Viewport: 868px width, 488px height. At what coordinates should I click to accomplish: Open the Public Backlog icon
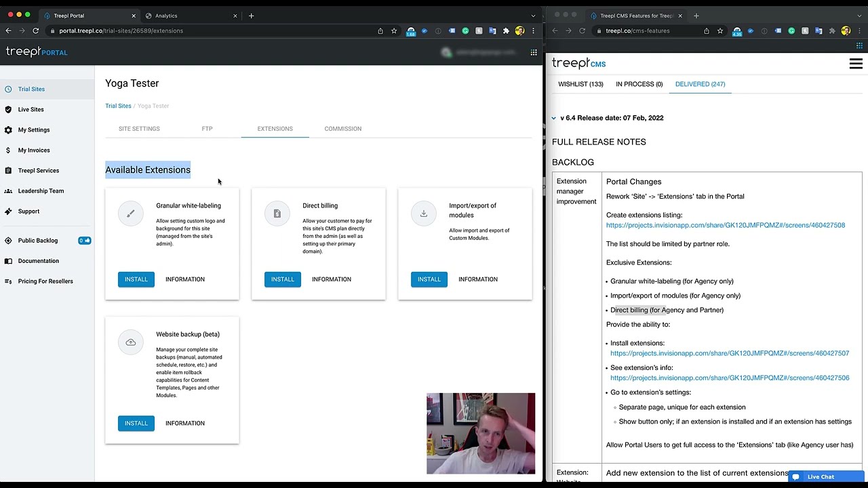pyautogui.click(x=8, y=240)
